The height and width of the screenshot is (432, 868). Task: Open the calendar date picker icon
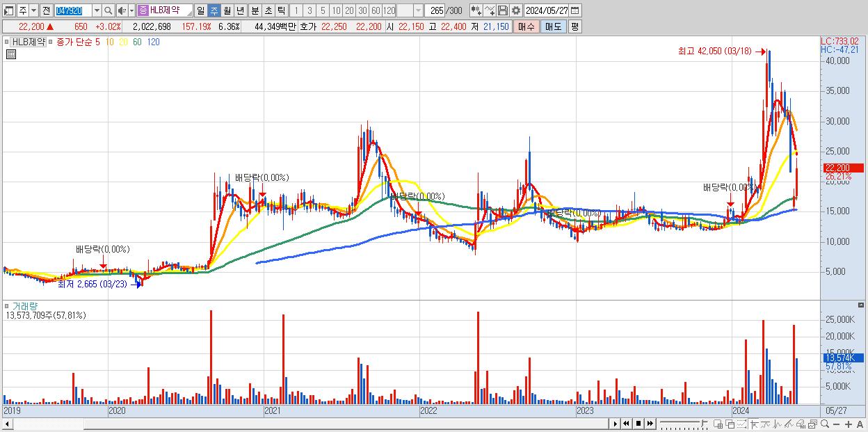(x=575, y=10)
